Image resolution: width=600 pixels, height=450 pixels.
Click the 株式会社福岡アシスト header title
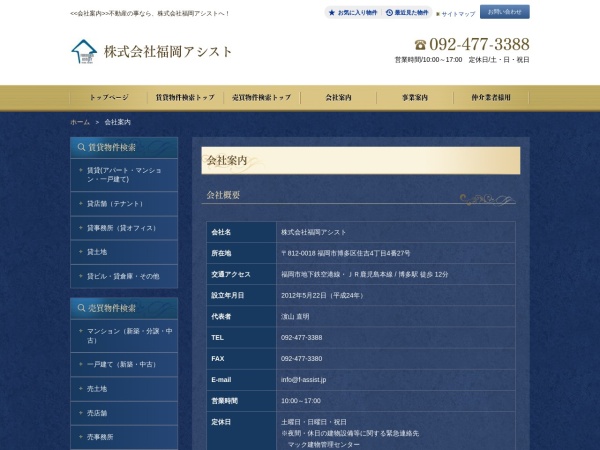pos(168,52)
